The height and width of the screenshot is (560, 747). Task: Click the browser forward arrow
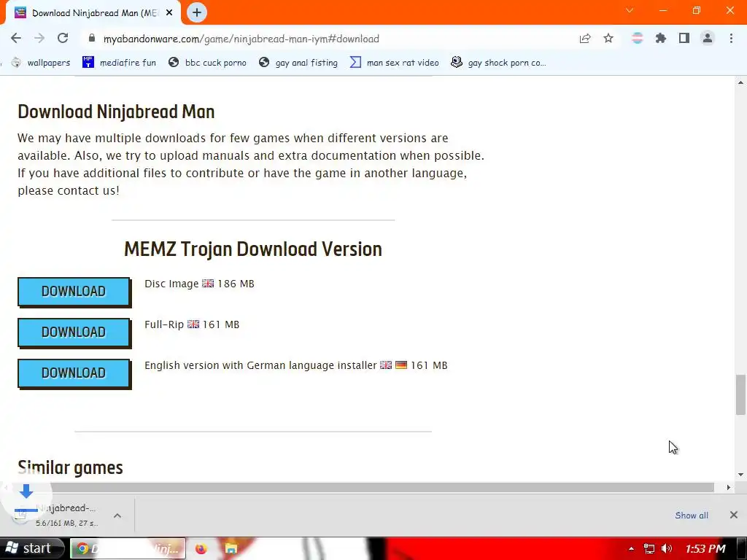(39, 39)
